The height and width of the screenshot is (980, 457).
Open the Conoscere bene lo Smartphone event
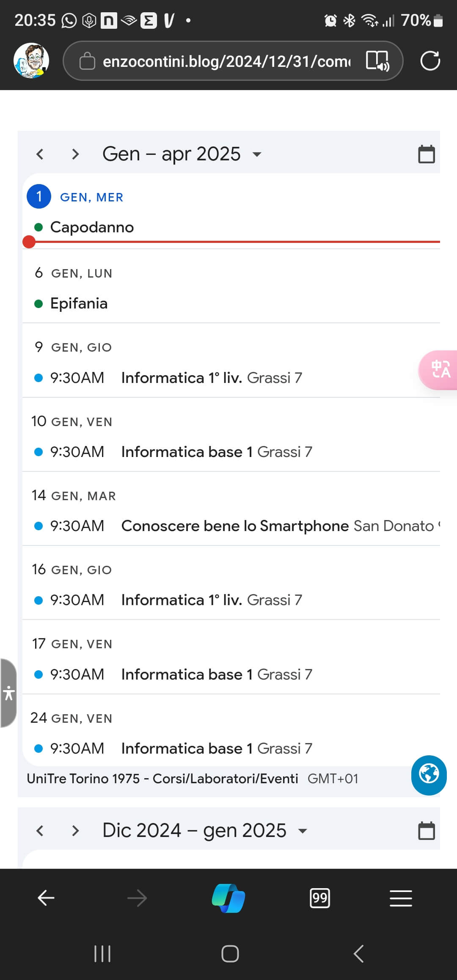(235, 526)
